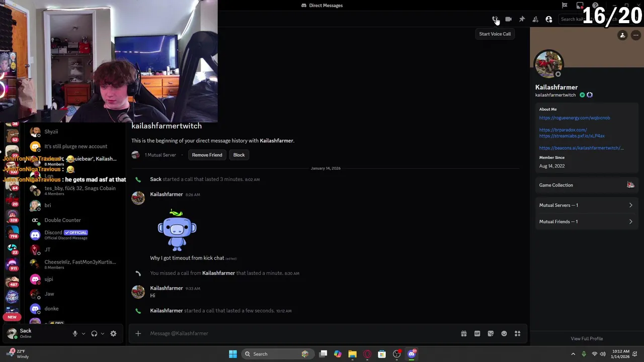Open the server icon with 487 badge
Screen dimensions: 644x362
click(x=13, y=280)
